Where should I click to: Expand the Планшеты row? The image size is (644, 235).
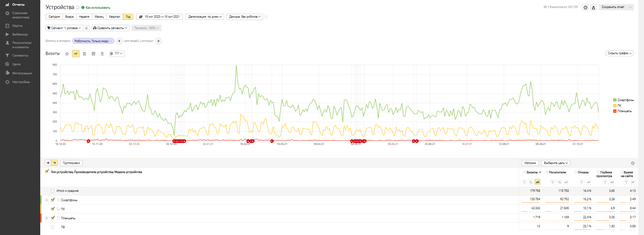(47, 218)
